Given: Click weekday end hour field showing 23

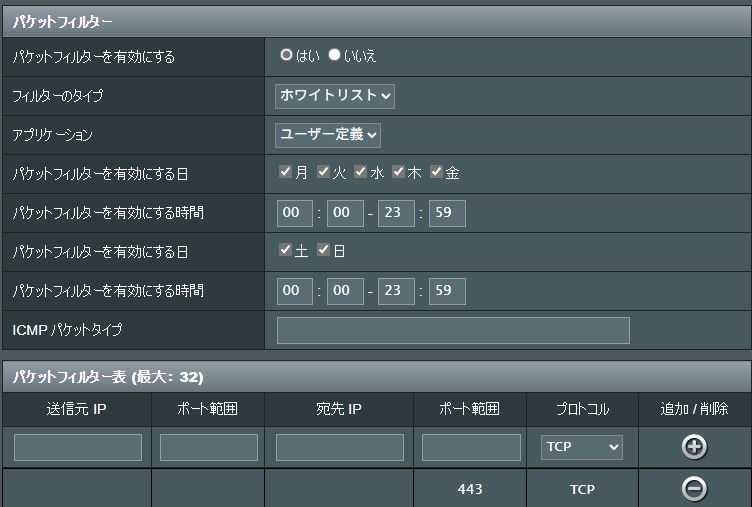Looking at the screenshot, I should pyautogui.click(x=396, y=213).
